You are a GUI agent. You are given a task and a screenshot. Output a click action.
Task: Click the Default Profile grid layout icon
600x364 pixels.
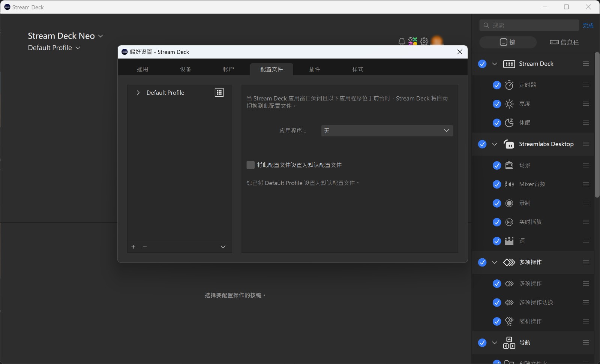pyautogui.click(x=219, y=93)
